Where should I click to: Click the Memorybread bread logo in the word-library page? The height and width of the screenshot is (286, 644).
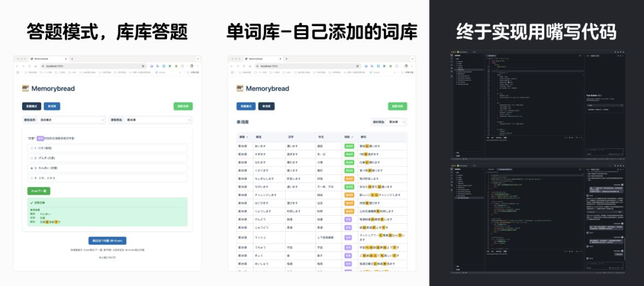tap(240, 88)
